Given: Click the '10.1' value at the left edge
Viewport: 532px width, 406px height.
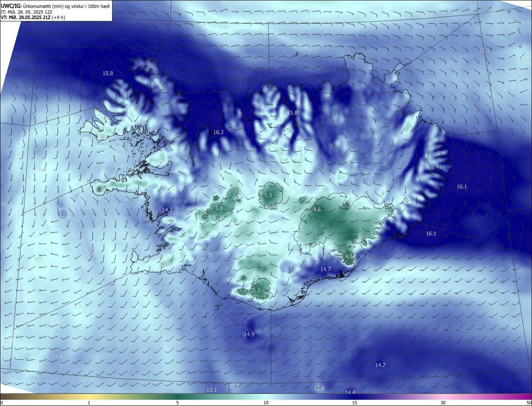Looking at the screenshot, I should (8, 341).
